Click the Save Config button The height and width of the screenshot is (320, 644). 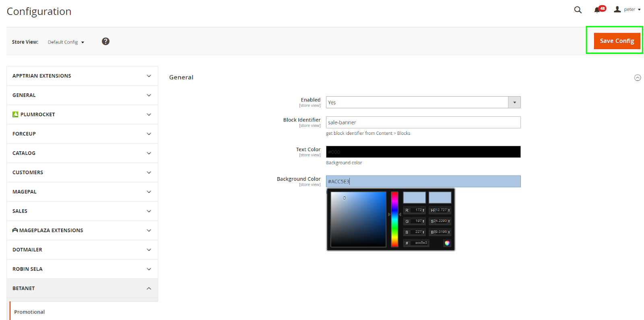coord(617,41)
